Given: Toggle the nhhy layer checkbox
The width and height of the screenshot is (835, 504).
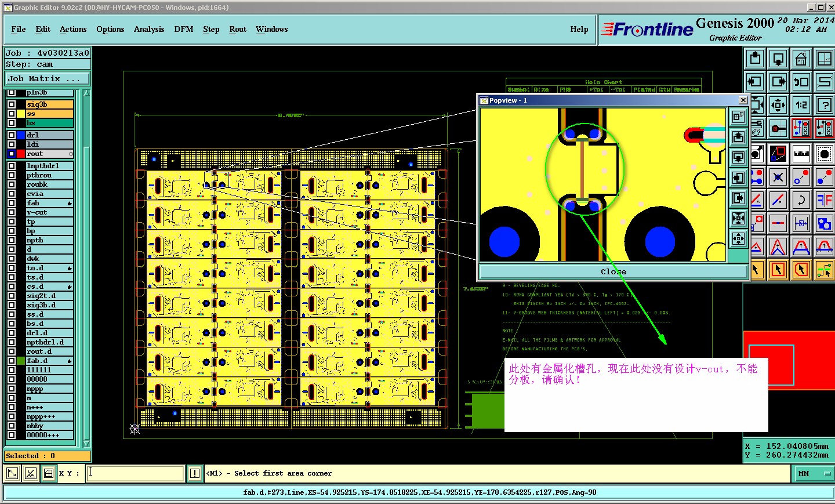Looking at the screenshot, I should pyautogui.click(x=12, y=426).
